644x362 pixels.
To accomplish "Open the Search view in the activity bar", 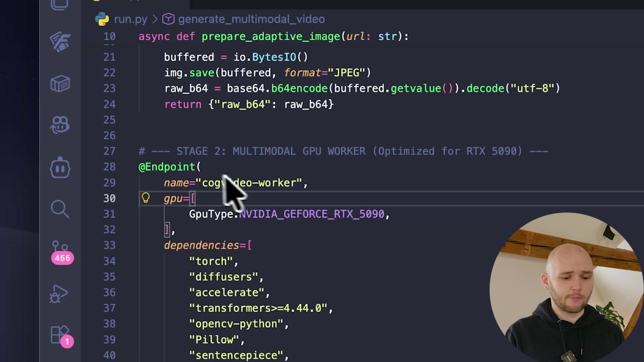I will pos(60,209).
